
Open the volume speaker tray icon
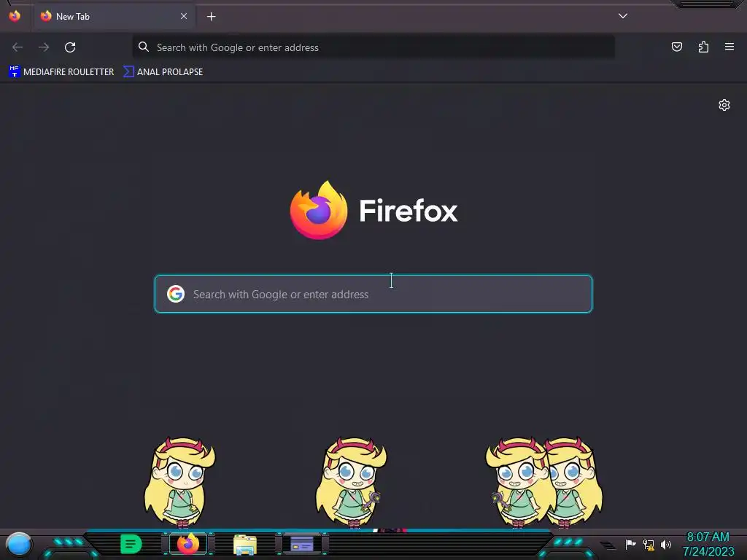(665, 544)
